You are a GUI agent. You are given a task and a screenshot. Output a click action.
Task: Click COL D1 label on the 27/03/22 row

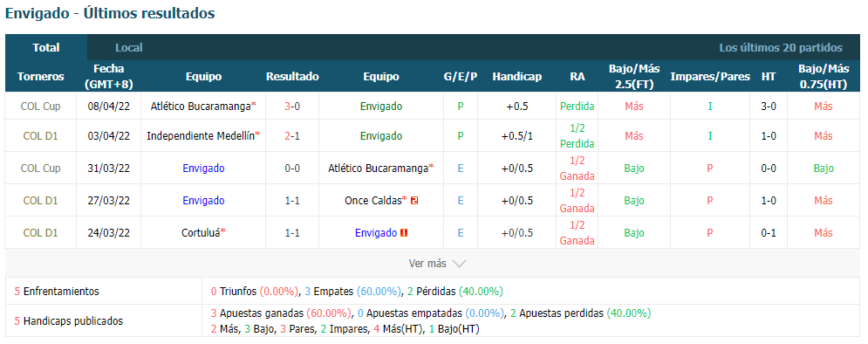click(x=40, y=201)
